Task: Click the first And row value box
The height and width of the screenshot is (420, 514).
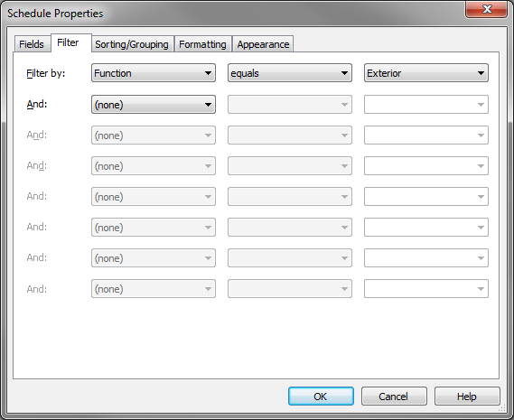Action: pos(426,105)
